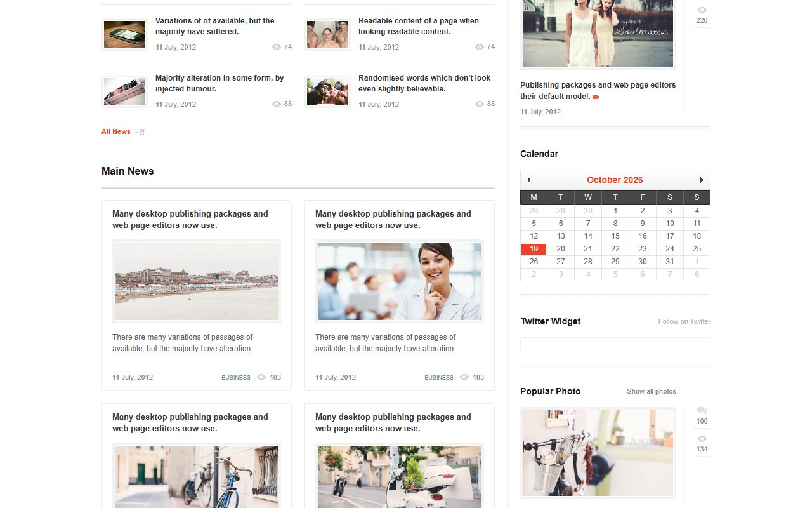Select October 31 in the calendar
The height and width of the screenshot is (508, 812).
pos(670,262)
